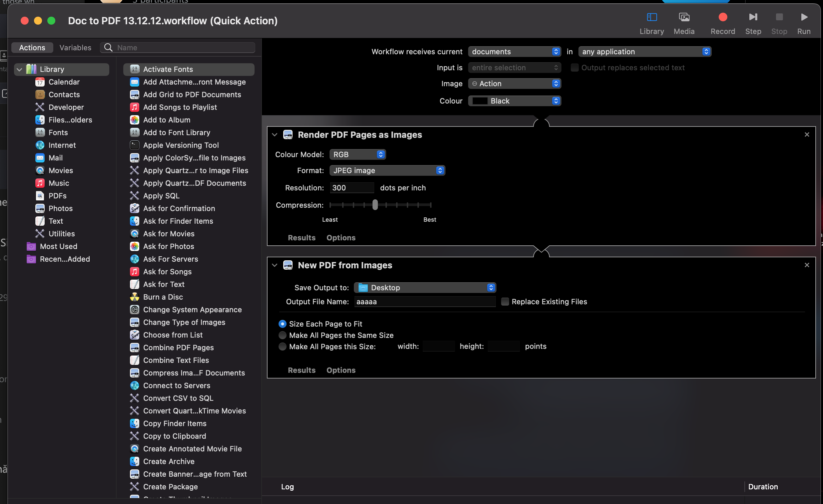Open the Format JPEG image dropdown
This screenshot has width=823, height=504.
click(387, 170)
